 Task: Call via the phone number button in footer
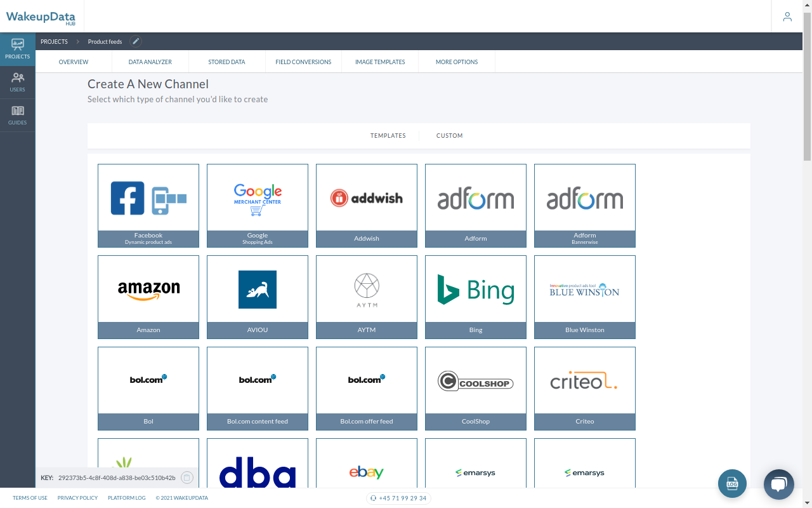tap(398, 498)
